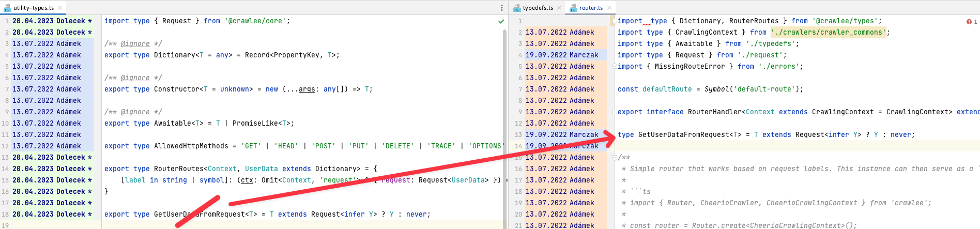Click the TypeScript file icon of router.ts

point(573,8)
